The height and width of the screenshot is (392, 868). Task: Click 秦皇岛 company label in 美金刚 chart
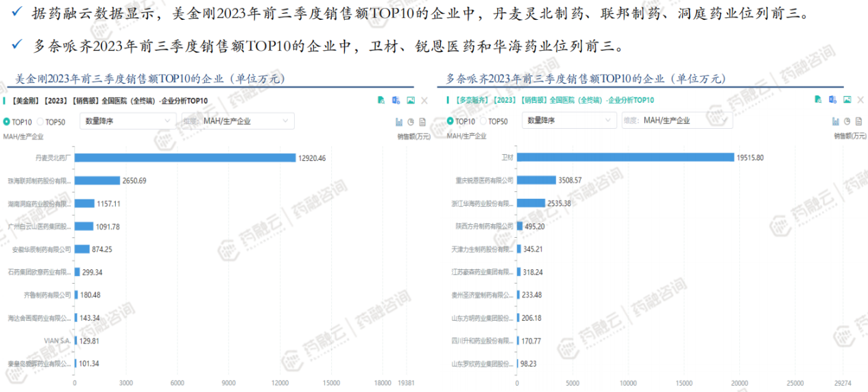pyautogui.click(x=39, y=363)
